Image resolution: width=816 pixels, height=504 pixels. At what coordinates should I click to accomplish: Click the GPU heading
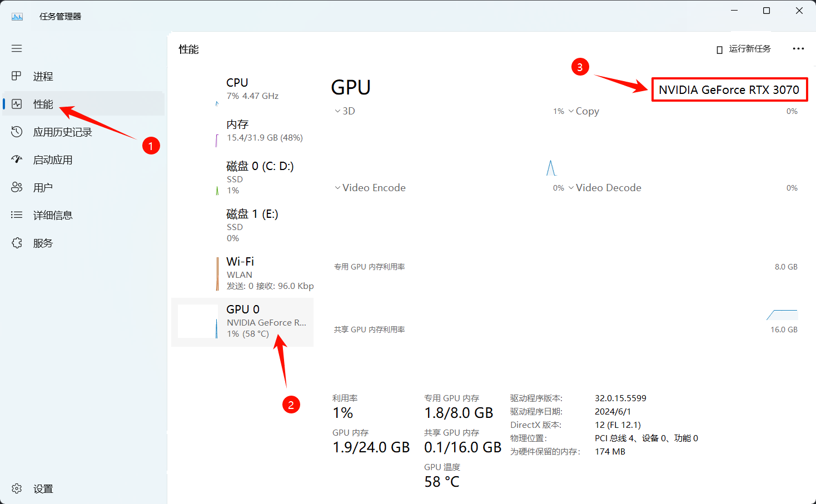[351, 87]
